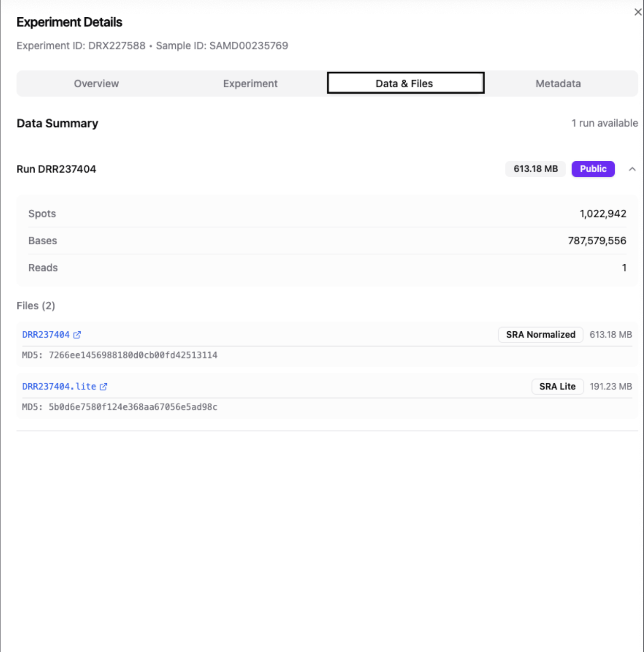
Task: Open external link icon beside DRR237404
Action: [x=77, y=335]
